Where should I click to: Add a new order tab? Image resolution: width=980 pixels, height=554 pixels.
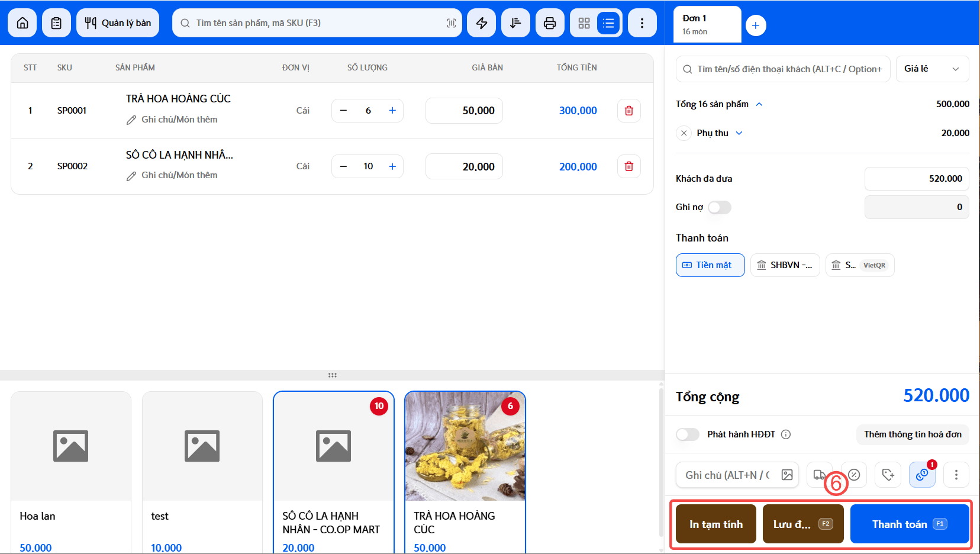(756, 25)
